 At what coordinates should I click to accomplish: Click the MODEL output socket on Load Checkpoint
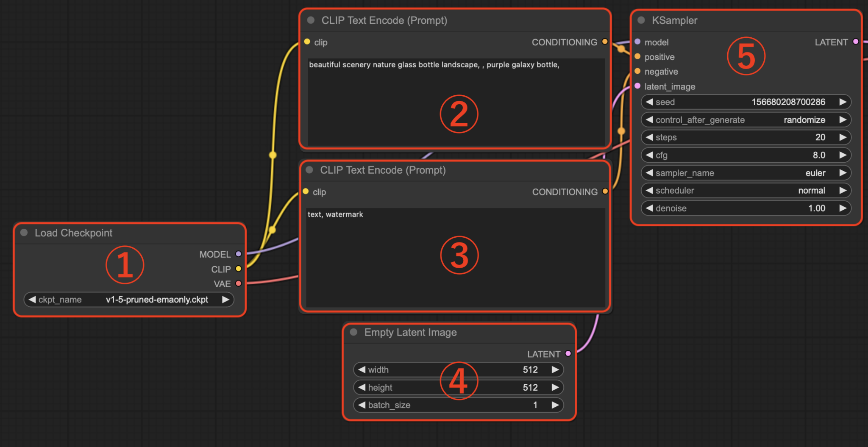239,254
